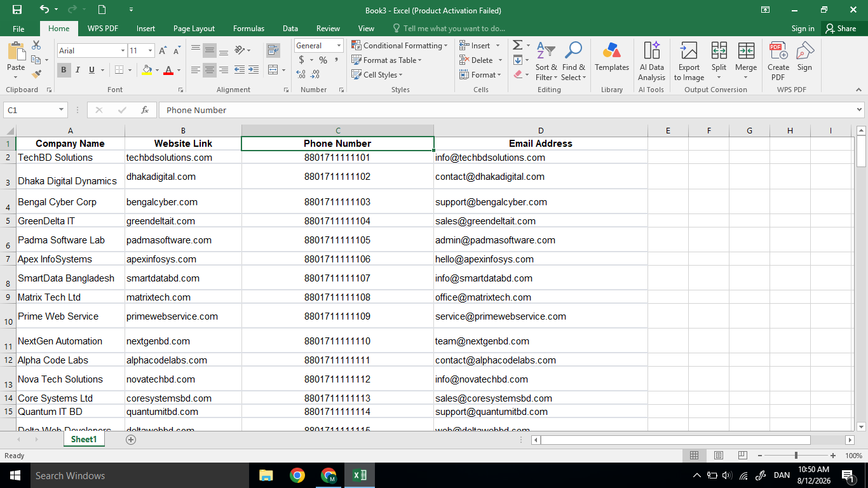This screenshot has height=488, width=868.
Task: Apply Percent Style format
Action: coord(323,60)
